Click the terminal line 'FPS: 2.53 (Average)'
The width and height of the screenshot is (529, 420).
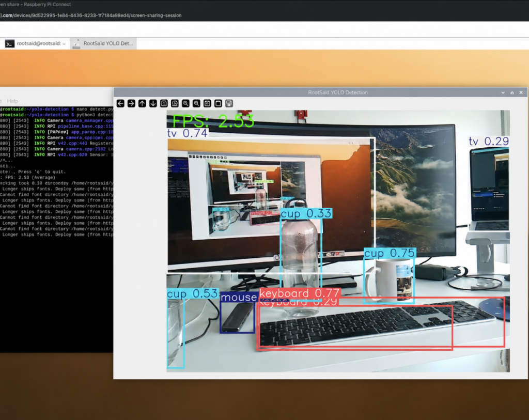point(30,177)
